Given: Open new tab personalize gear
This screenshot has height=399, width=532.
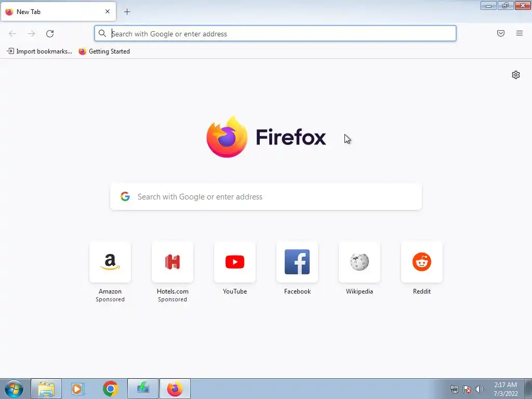Looking at the screenshot, I should tap(516, 75).
